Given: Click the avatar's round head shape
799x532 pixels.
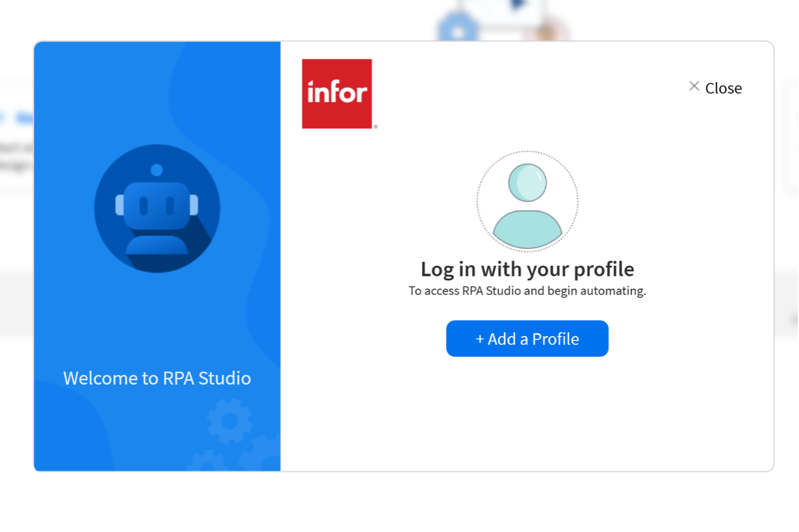Looking at the screenshot, I should coord(527,183).
